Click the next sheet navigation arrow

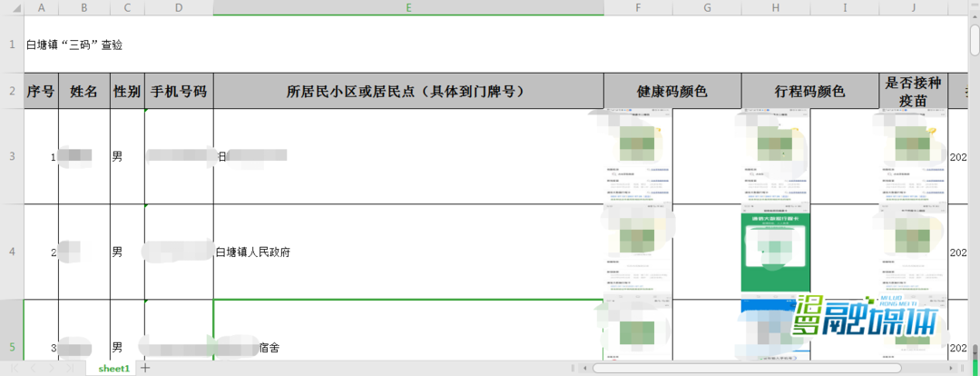pyautogui.click(x=51, y=368)
